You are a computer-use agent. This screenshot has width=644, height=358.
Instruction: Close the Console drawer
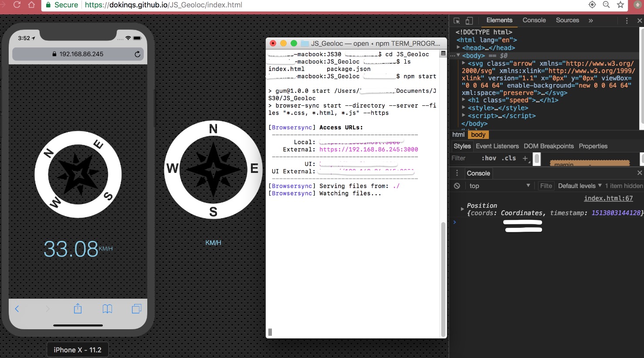[640, 173]
